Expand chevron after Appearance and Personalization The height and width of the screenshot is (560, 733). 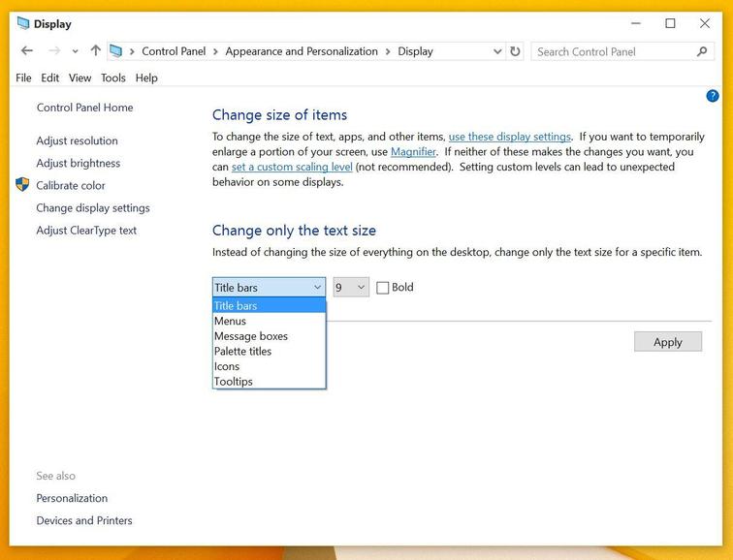coord(388,51)
